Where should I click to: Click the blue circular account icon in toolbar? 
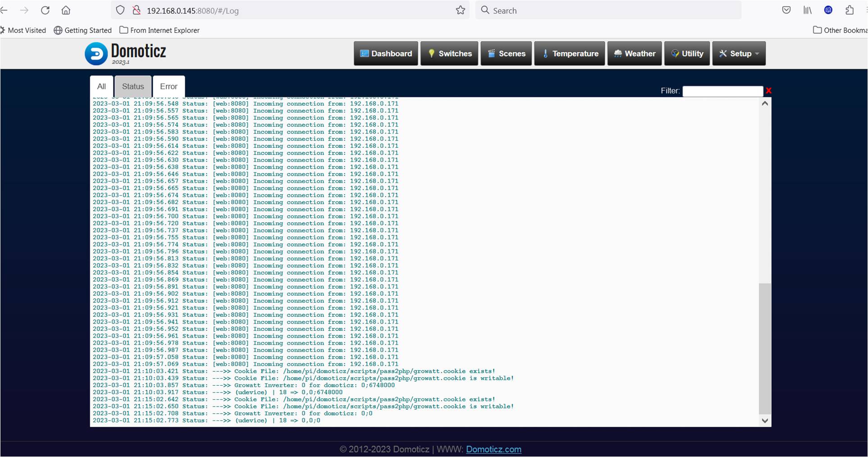828,10
